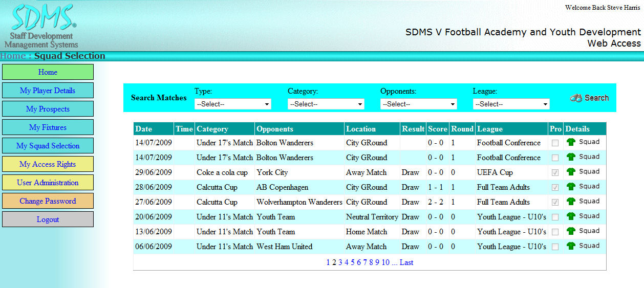Click the Logout button
Screen dimensions: 644x288
tap(48, 219)
